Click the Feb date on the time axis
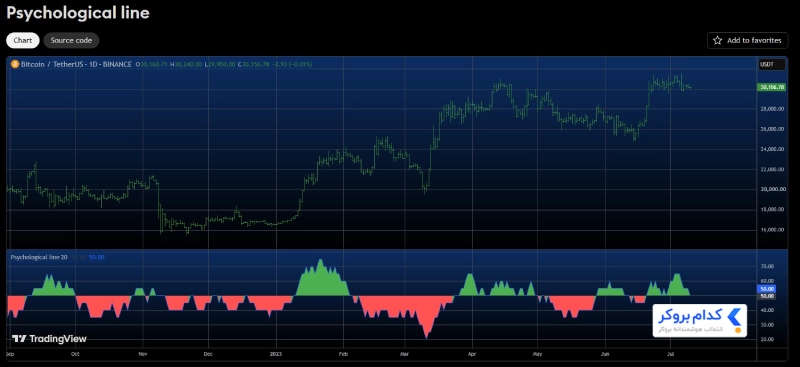800x367 pixels. tap(343, 353)
